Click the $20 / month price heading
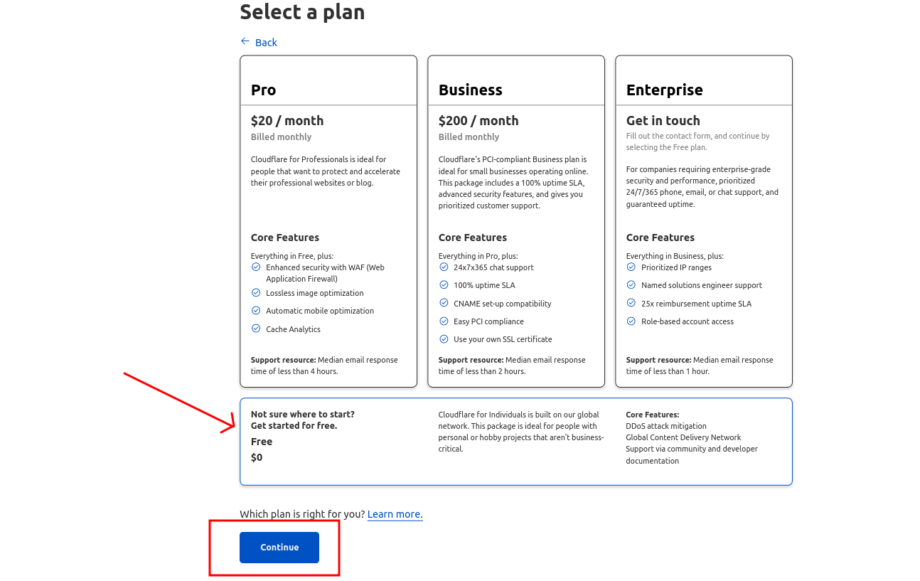This screenshot has height=581, width=920. point(287,120)
